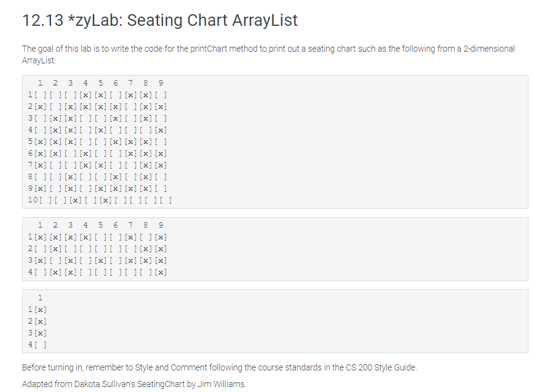Click row 4 of the second chart

[x=98, y=272]
